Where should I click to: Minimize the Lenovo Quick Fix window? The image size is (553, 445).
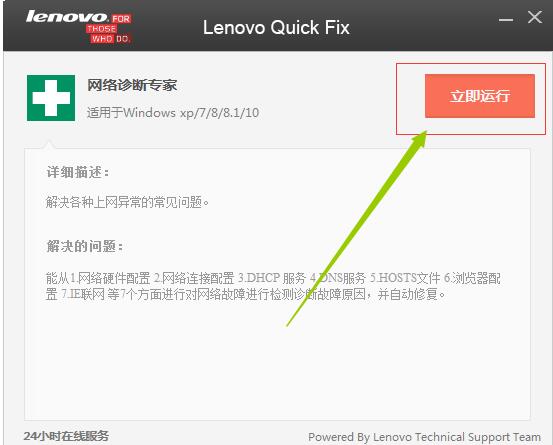tap(506, 19)
